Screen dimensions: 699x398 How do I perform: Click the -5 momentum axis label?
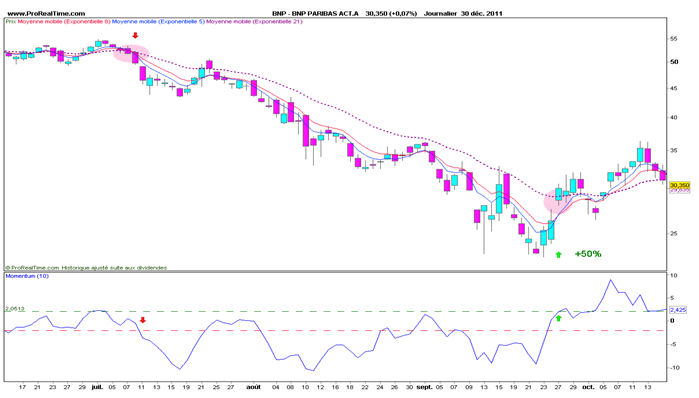point(673,345)
